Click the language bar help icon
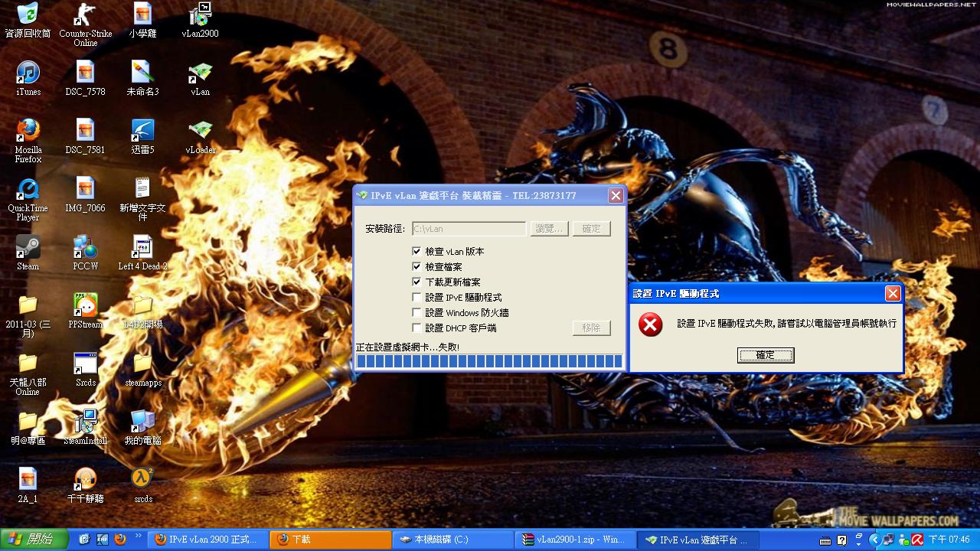 point(841,540)
